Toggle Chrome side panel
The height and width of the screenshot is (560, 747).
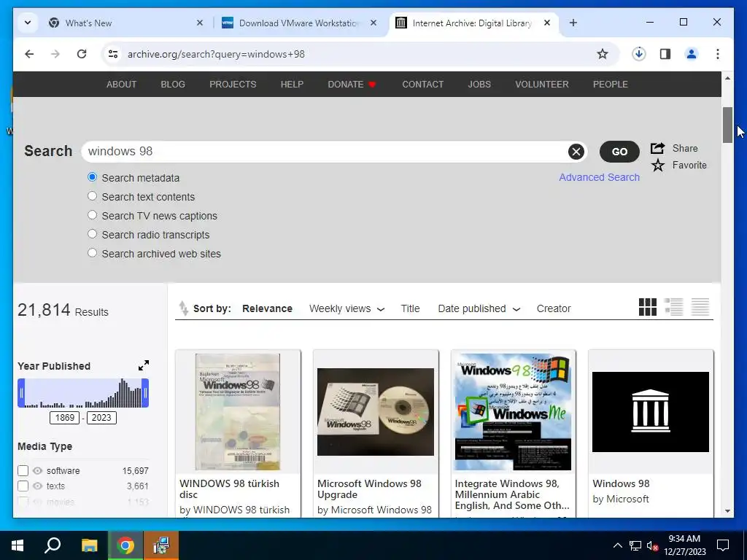click(x=665, y=54)
